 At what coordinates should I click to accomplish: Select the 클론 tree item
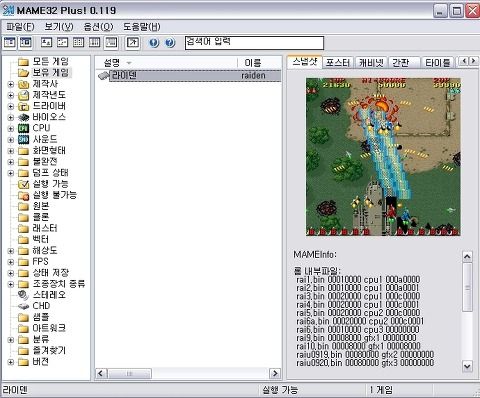tap(41, 217)
